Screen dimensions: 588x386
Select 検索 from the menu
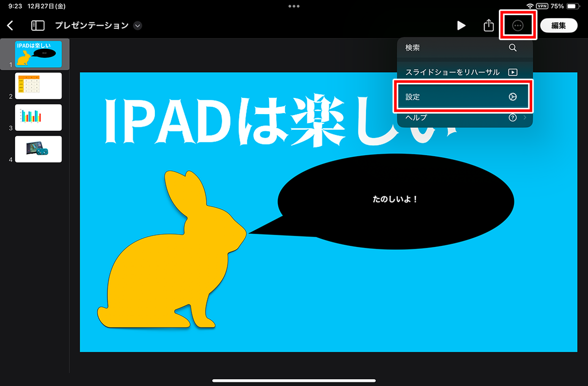465,48
